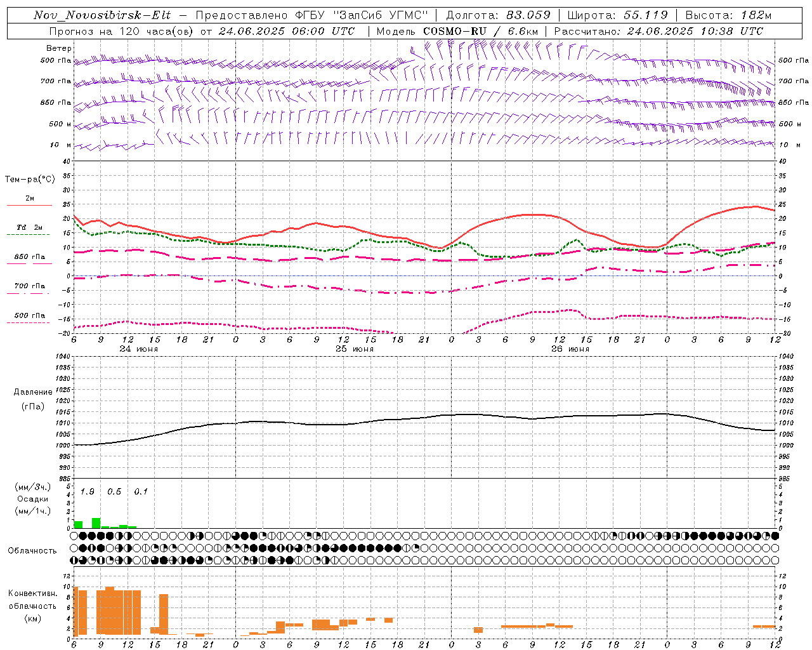812x650 pixels.
Task: Click the 'Давление' pressure panel label
Action: pos(33,392)
